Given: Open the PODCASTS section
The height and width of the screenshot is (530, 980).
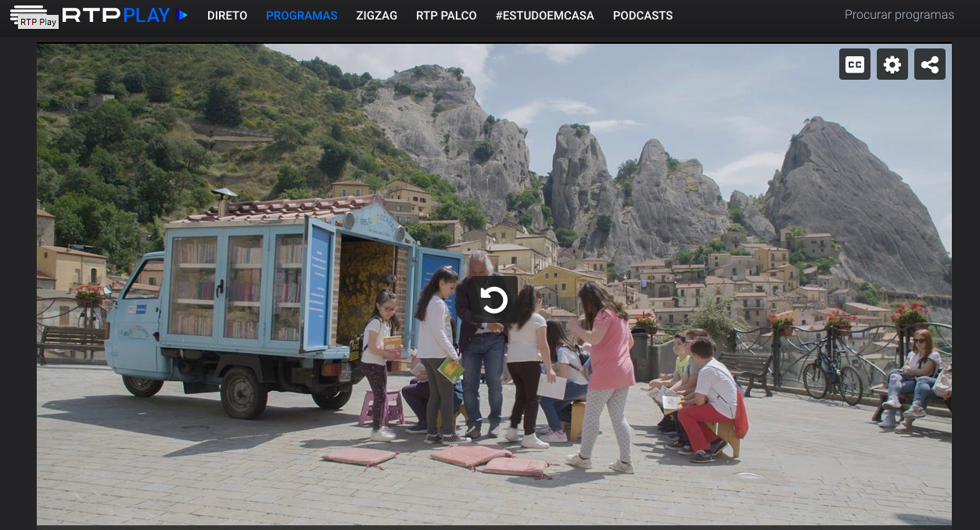Looking at the screenshot, I should tap(642, 16).
